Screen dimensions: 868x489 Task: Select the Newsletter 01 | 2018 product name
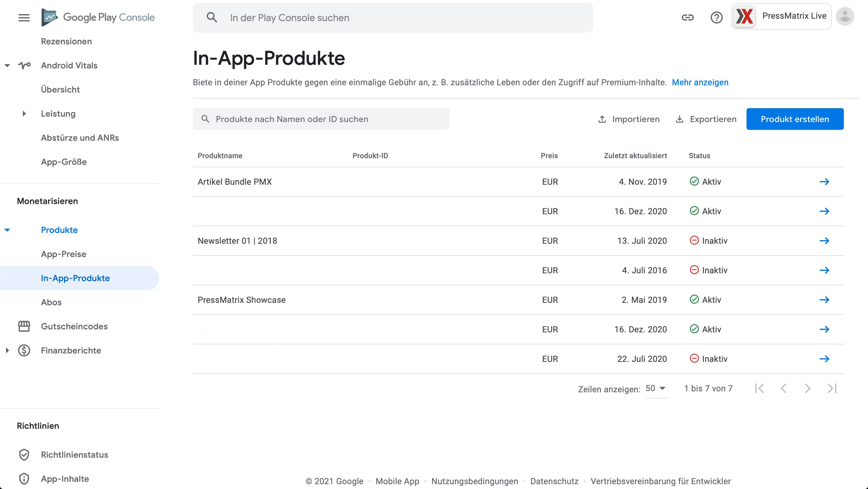[237, 241]
